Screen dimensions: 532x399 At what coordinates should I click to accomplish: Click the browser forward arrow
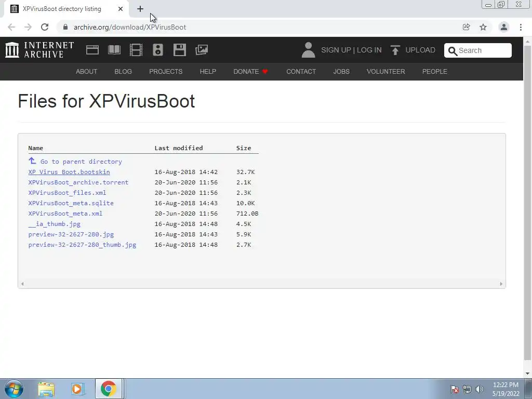point(28,27)
